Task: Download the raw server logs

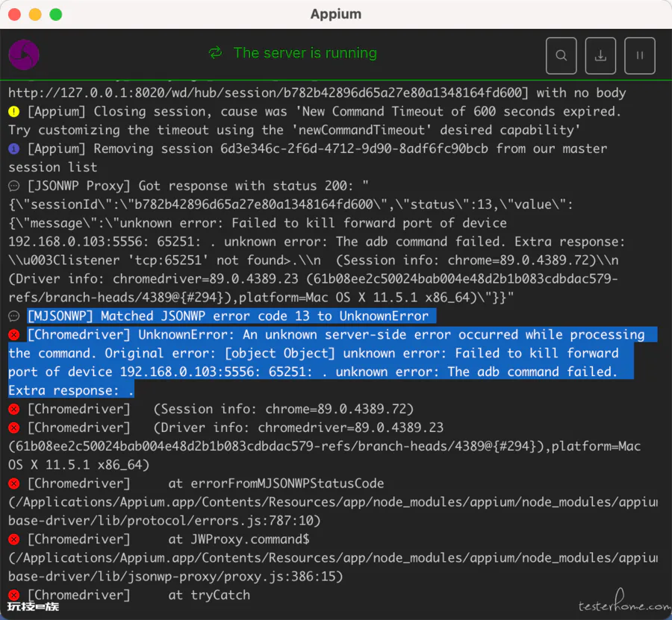Action: tap(600, 56)
